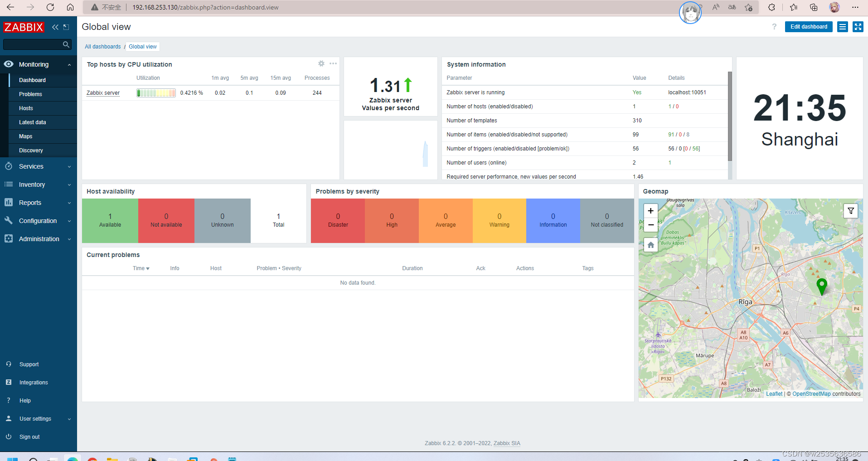
Task: Open the Geomap severity filter
Action: click(x=851, y=211)
